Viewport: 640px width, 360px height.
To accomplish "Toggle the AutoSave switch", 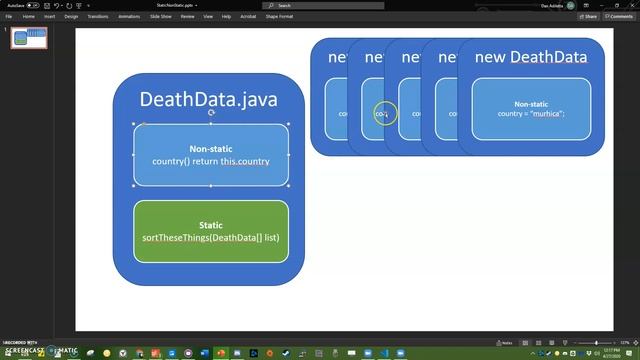I will [33, 6].
